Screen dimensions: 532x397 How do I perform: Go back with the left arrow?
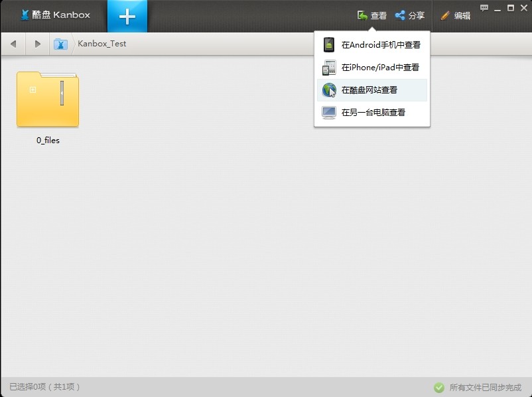pyautogui.click(x=13, y=44)
